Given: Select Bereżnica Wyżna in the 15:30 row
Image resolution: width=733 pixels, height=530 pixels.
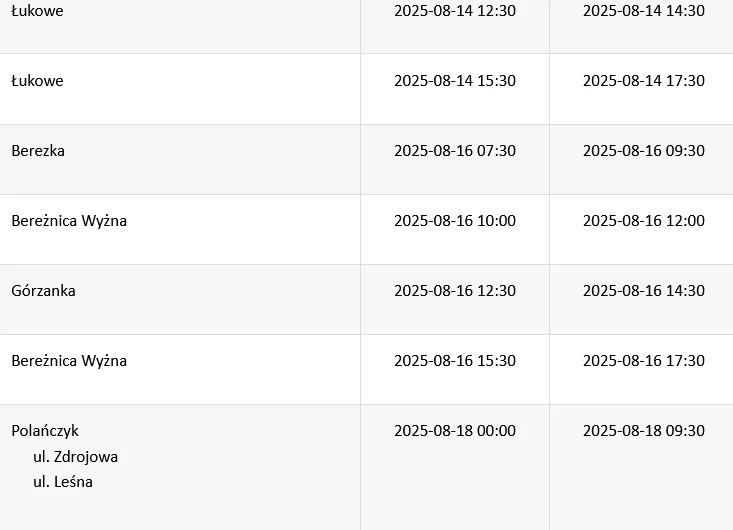Looking at the screenshot, I should click(69, 361).
